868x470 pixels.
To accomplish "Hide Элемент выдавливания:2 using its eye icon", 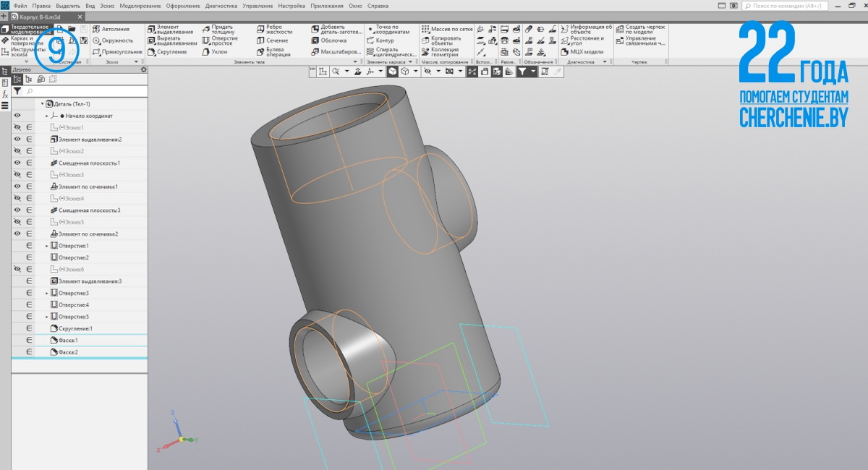I will [17, 139].
